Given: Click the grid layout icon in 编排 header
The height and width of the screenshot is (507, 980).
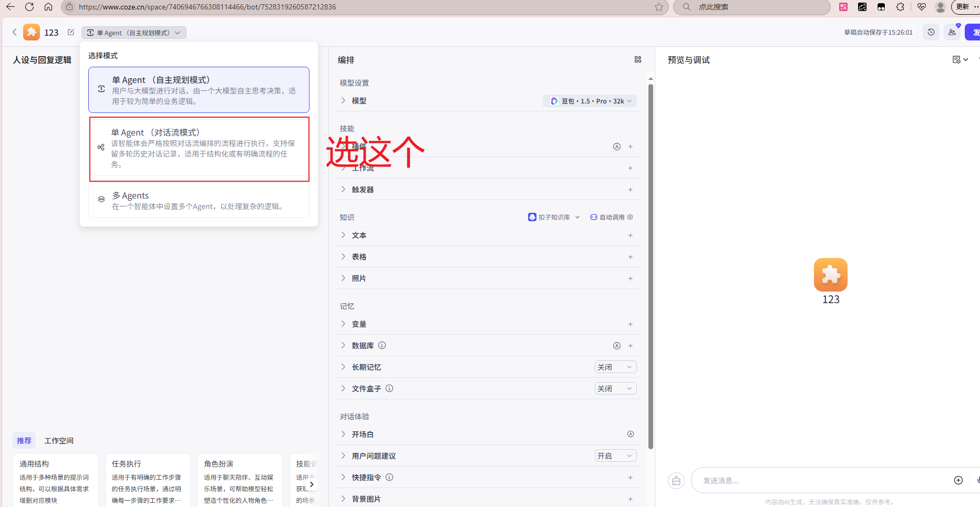Looking at the screenshot, I should point(637,60).
